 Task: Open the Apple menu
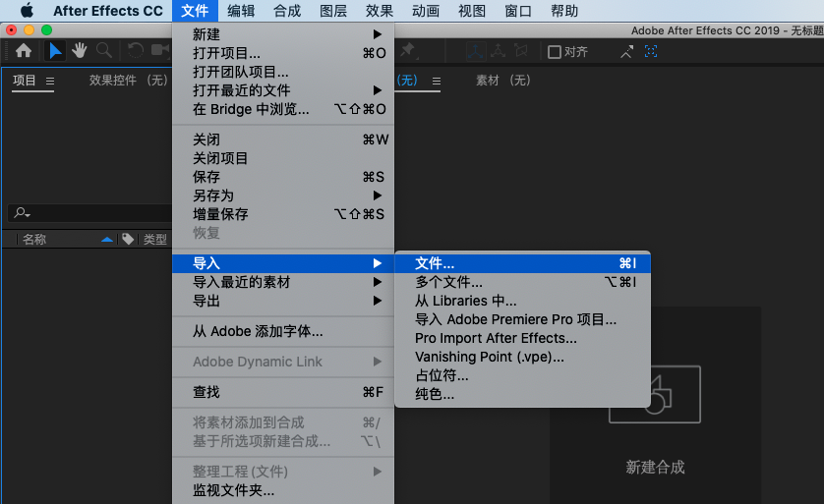point(27,11)
